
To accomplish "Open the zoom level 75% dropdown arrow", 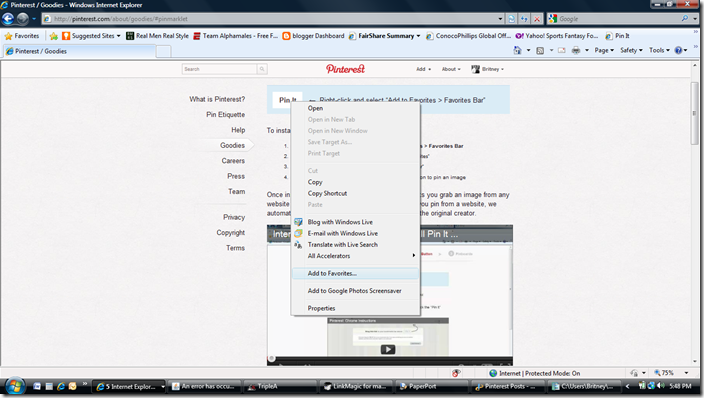I will tap(686, 373).
